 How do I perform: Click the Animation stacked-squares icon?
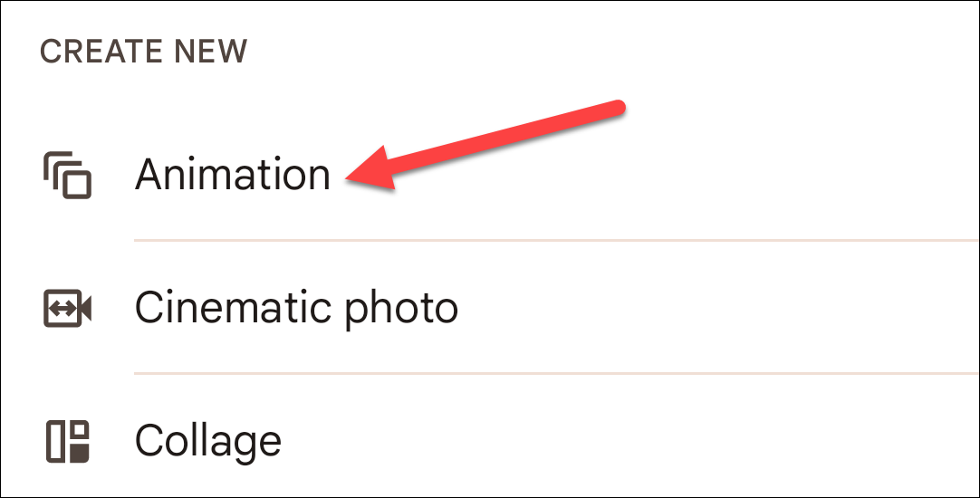pyautogui.click(x=68, y=176)
